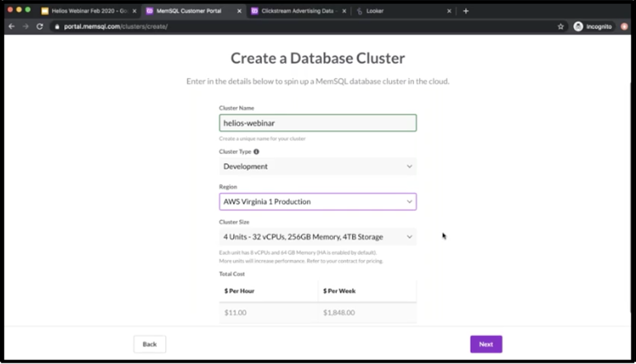Click 'Create a unique name for your cluster' hint
This screenshot has height=364, width=636.
pos(262,139)
